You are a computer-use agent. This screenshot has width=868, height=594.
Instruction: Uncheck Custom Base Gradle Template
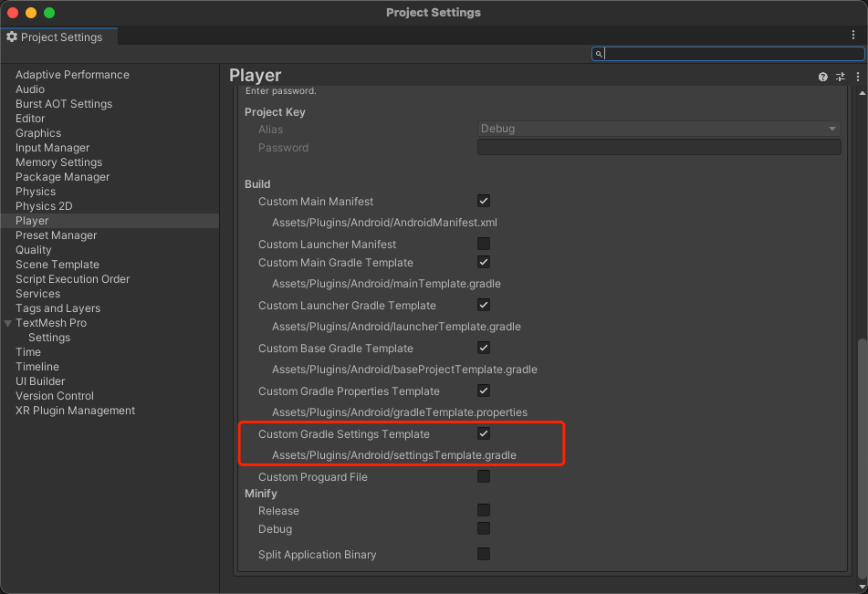pos(483,348)
